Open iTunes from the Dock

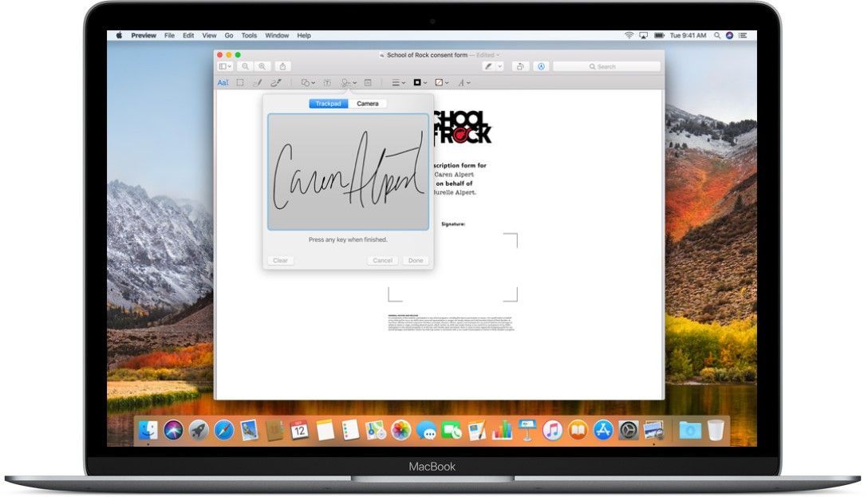552,429
